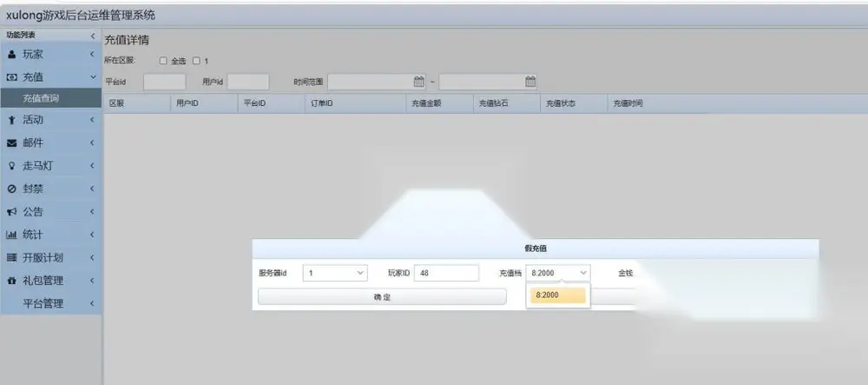The image size is (868, 385).
Task: Click the 充值钻石 column header
Action: 507,103
